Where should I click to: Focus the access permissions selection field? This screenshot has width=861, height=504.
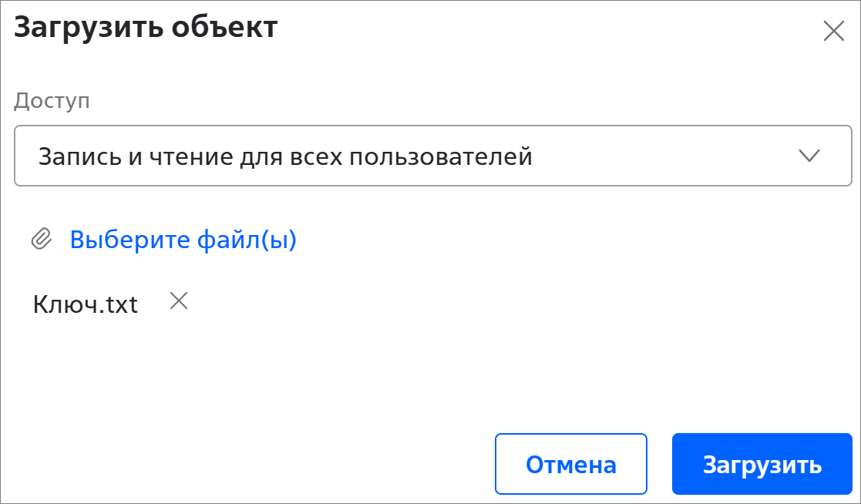tap(432, 156)
